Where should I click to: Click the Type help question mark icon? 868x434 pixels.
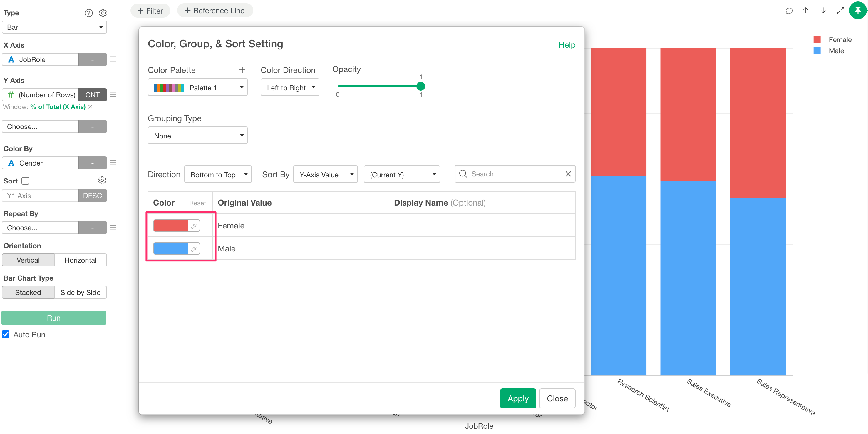tap(88, 13)
